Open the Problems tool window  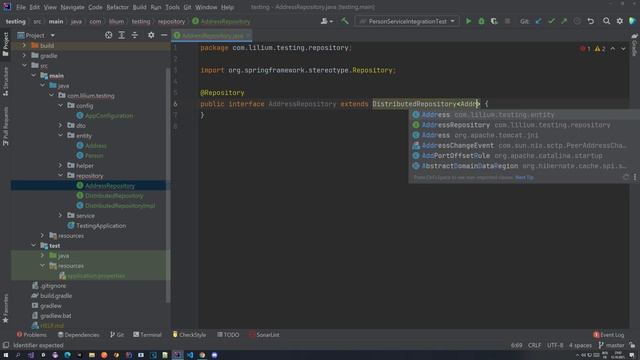click(x=31, y=335)
